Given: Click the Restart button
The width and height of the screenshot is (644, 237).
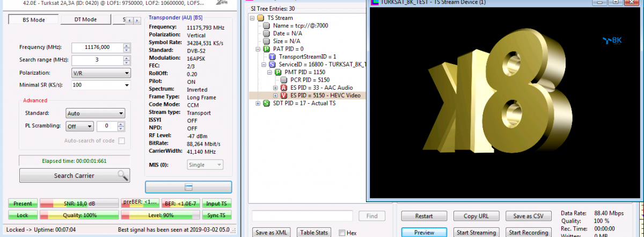Looking at the screenshot, I should (x=424, y=216).
